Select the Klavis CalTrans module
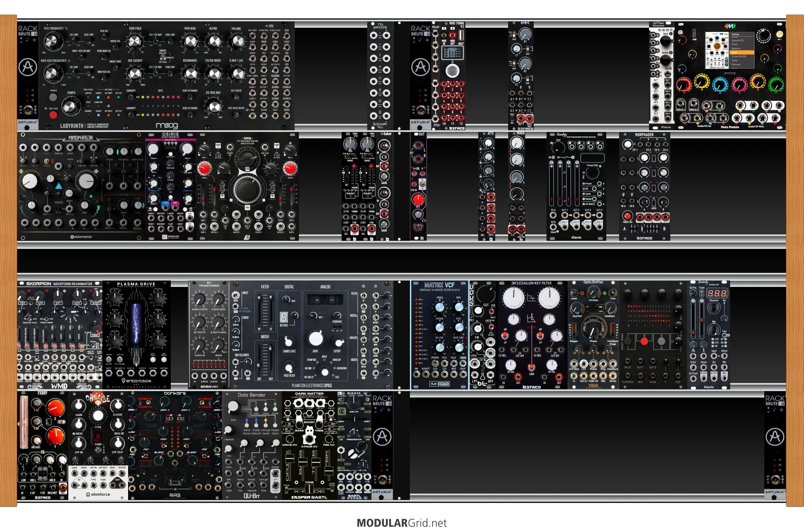Viewport: 804px width, 532px height. 662,76
